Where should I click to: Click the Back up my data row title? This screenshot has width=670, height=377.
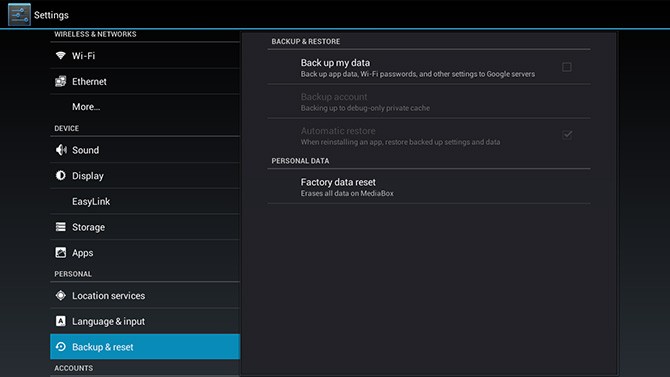coord(335,63)
